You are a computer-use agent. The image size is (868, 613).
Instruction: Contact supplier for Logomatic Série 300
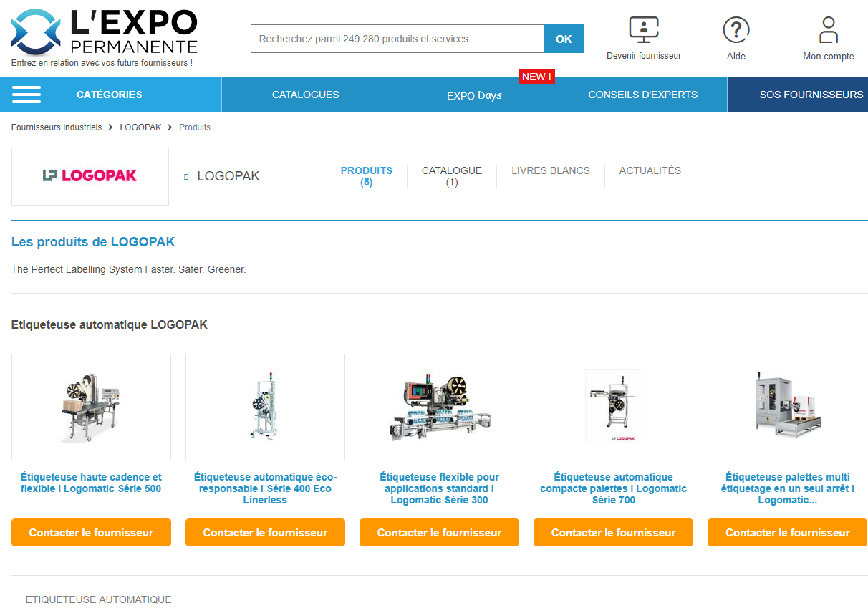click(x=439, y=533)
